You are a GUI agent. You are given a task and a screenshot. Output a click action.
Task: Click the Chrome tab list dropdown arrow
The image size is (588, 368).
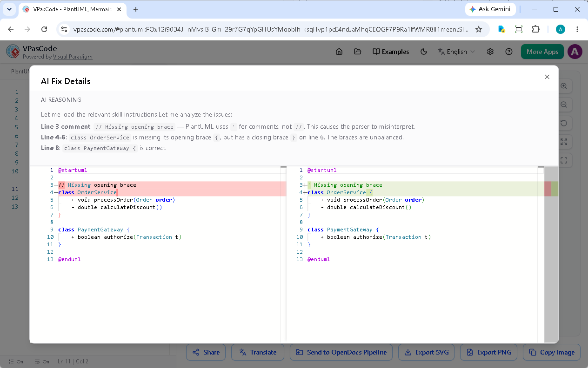(9, 9)
